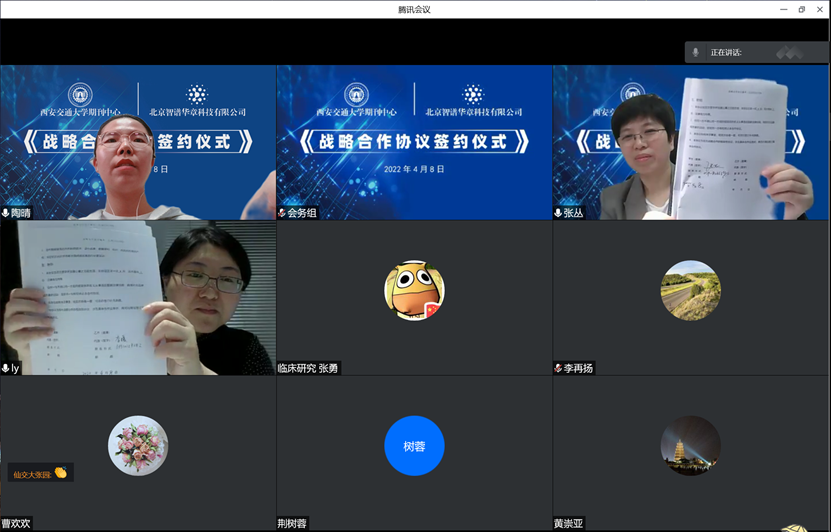
Task: Click the 荆树蓉 name label
Action: [x=292, y=524]
